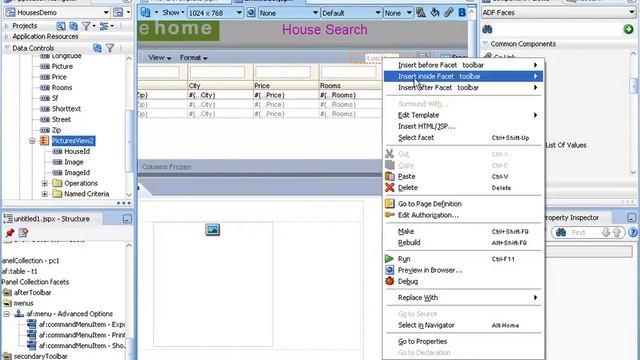Choose Select Facet menu item
Image resolution: width=640 pixels, height=360 pixels.
click(463, 138)
